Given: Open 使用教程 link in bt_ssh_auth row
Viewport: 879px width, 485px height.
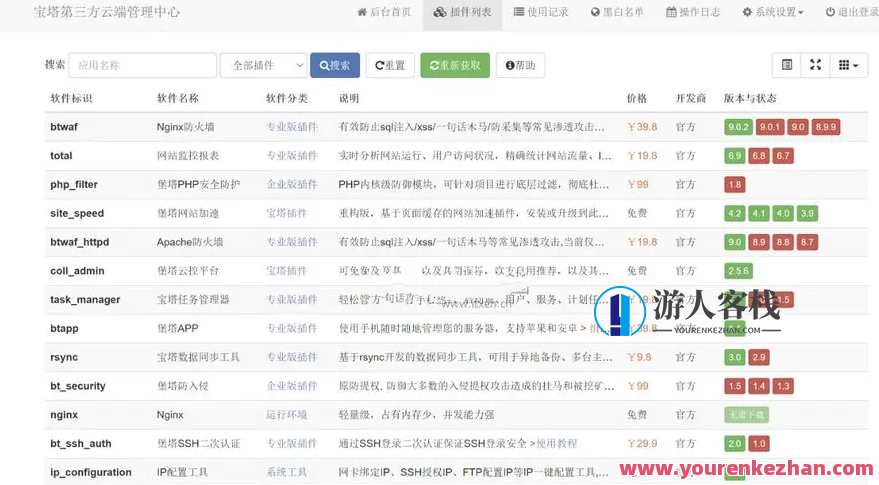Looking at the screenshot, I should [x=556, y=444].
